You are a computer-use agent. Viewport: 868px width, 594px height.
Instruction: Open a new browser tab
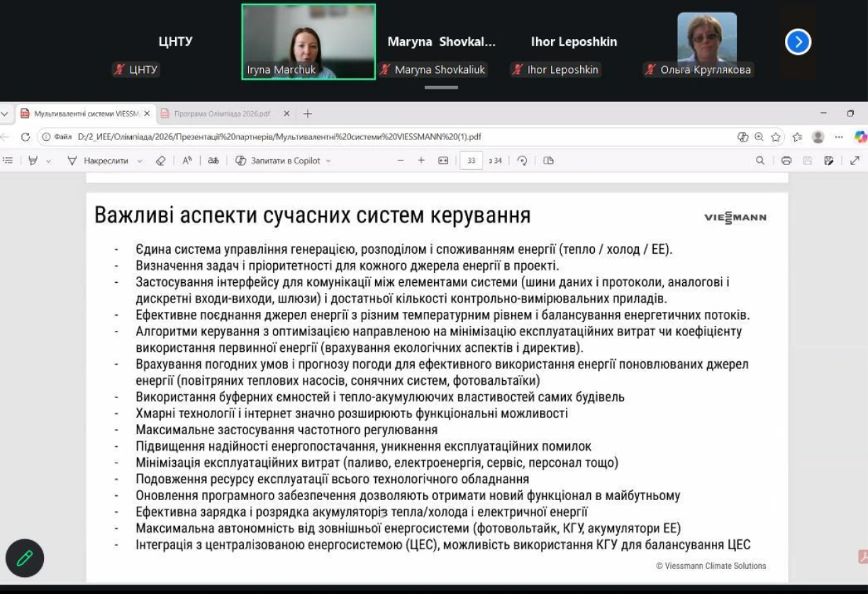pos(308,113)
